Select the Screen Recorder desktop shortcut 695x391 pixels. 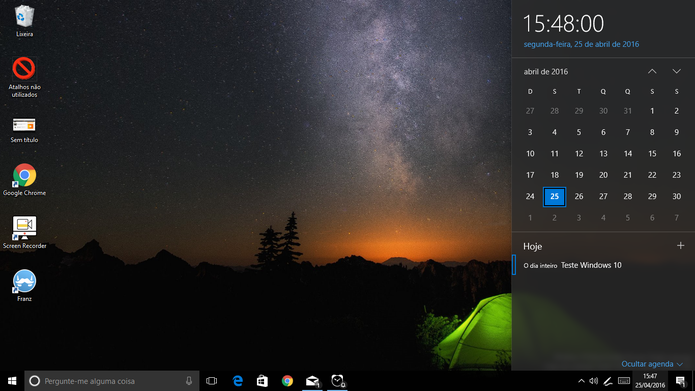(24, 232)
